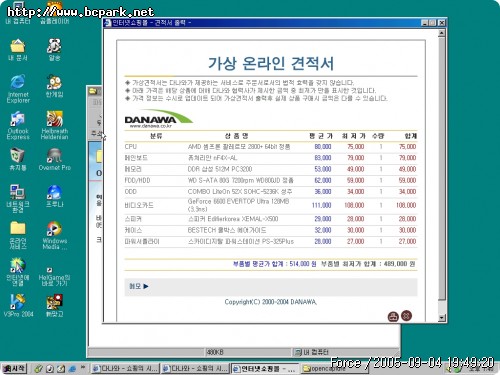The height and width of the screenshot is (375, 500).
Task: Click the CPU category cell
Action: coord(131,147)
